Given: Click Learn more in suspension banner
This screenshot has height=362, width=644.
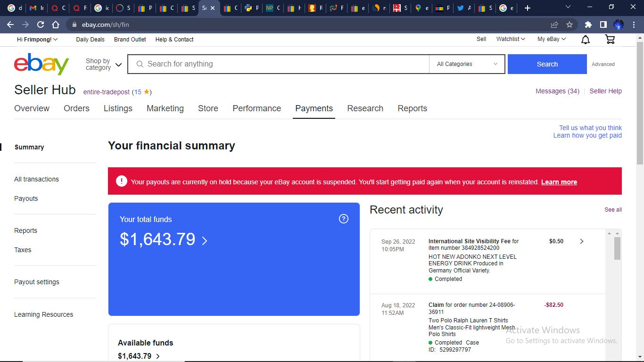Looking at the screenshot, I should click(559, 182).
